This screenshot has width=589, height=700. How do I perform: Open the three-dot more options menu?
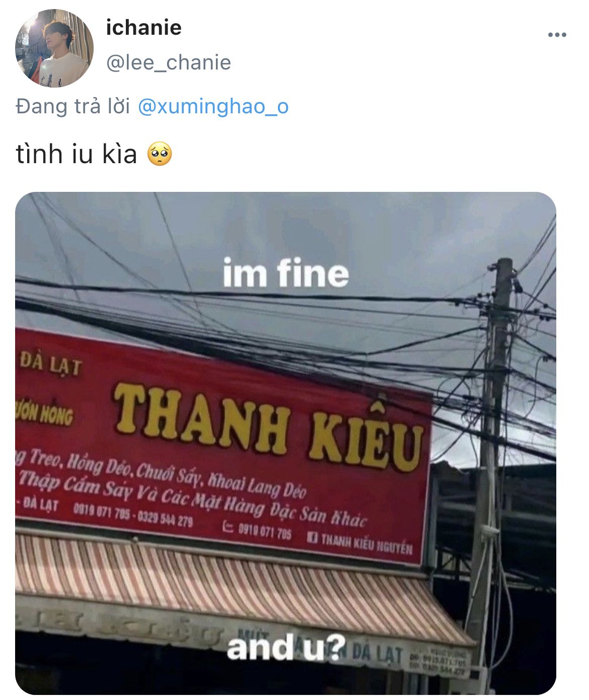(x=557, y=35)
